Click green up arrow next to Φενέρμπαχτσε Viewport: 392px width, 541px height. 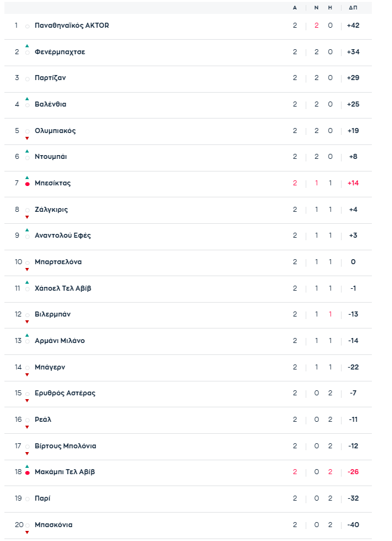point(27,46)
